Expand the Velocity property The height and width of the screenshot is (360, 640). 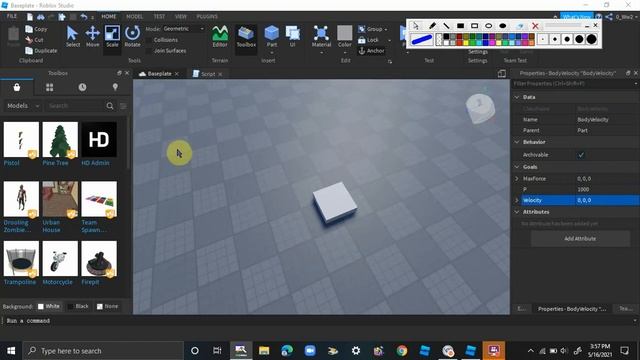(517, 200)
